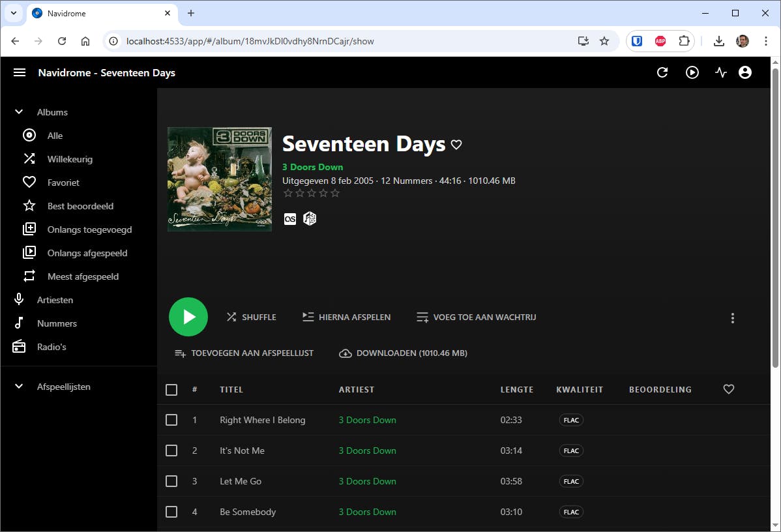This screenshot has height=532, width=781.
Task: Toggle the select-all tracks checkbox
Action: (x=171, y=389)
